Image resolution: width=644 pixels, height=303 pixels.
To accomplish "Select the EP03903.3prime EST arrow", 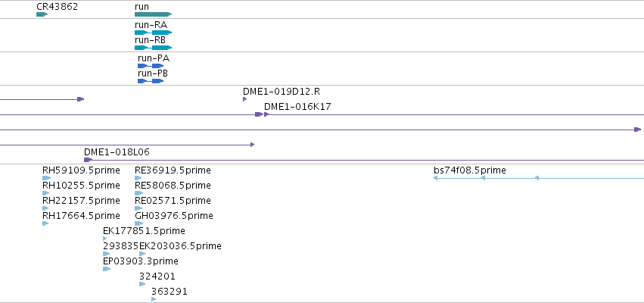I will 107,269.
